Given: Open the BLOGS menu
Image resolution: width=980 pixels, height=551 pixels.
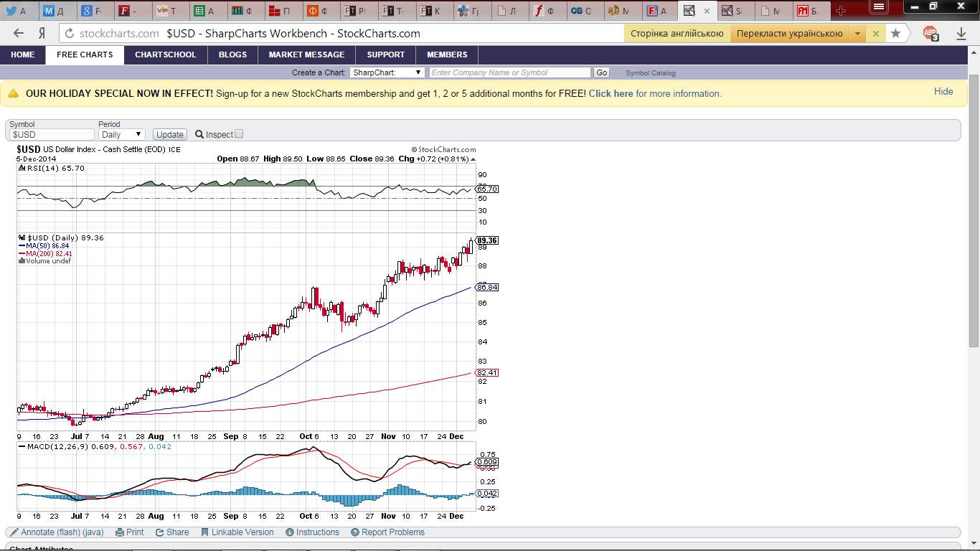Looking at the screenshot, I should (232, 55).
